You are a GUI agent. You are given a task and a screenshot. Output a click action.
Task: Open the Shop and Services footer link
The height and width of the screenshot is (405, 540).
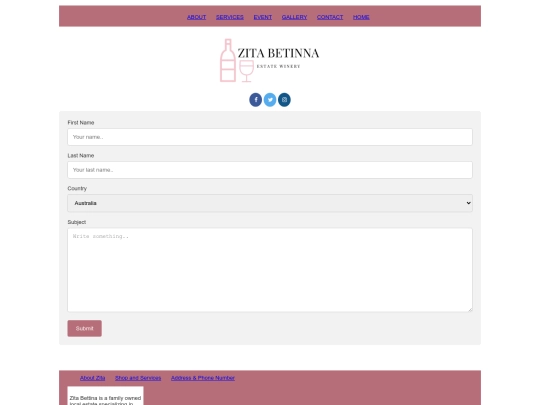[138, 378]
